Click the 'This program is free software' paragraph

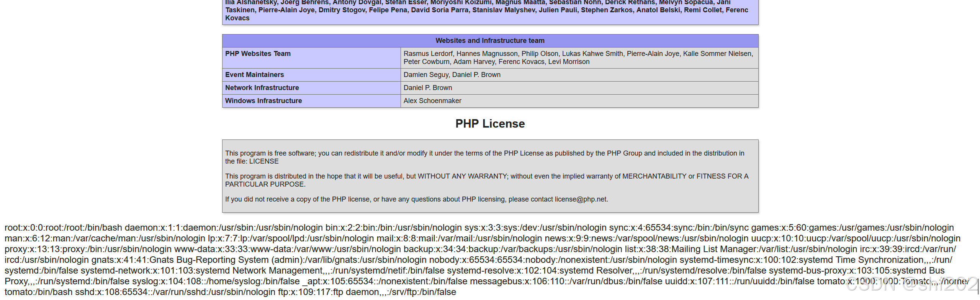coord(485,157)
